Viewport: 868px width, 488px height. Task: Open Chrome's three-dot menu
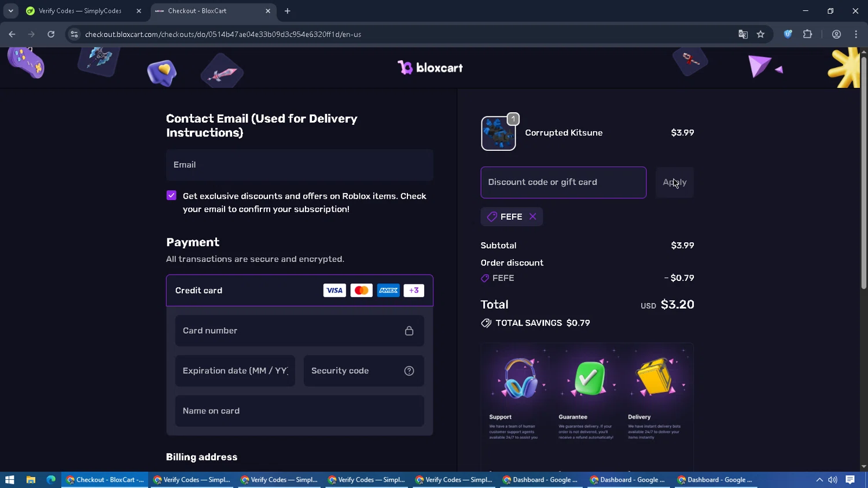(x=856, y=34)
